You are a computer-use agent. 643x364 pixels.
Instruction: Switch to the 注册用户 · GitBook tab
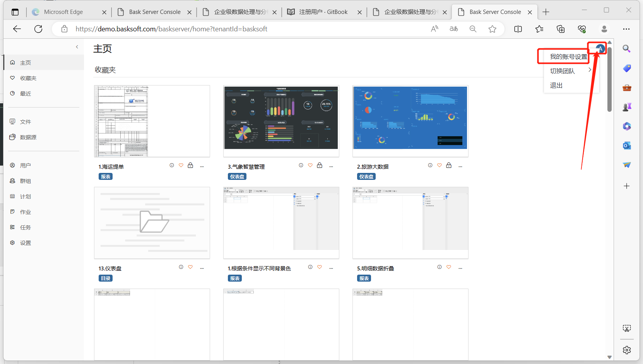point(323,12)
